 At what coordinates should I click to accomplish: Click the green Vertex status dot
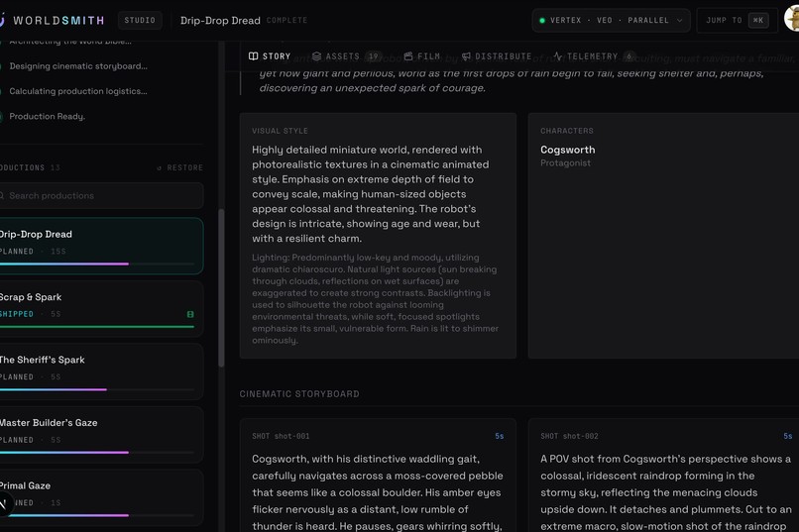pyautogui.click(x=542, y=21)
